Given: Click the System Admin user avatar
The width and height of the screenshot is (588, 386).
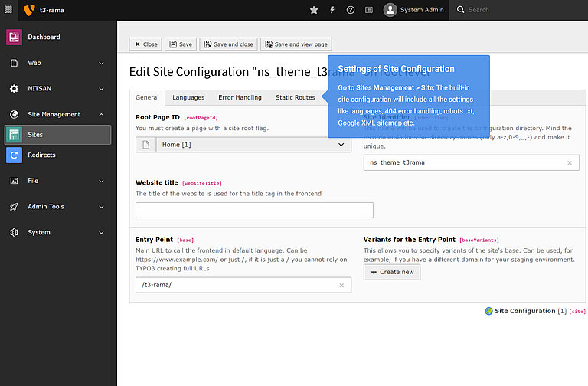Looking at the screenshot, I should [x=390, y=10].
